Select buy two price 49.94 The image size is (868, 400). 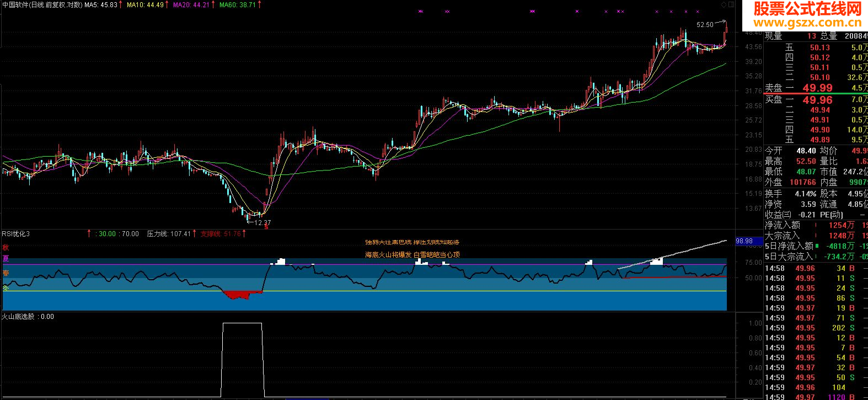click(x=820, y=110)
